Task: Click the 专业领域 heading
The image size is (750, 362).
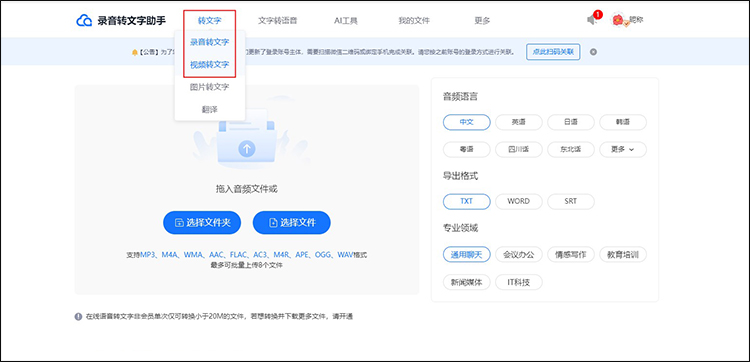Action: click(460, 228)
